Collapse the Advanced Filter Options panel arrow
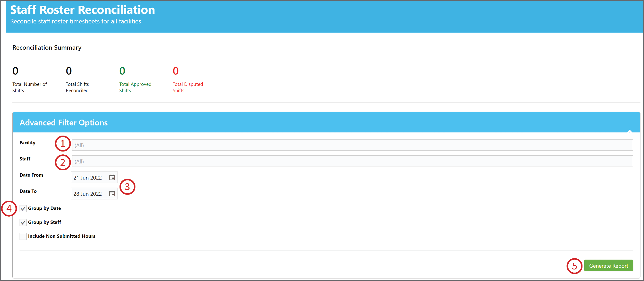The image size is (644, 281). [x=629, y=131]
